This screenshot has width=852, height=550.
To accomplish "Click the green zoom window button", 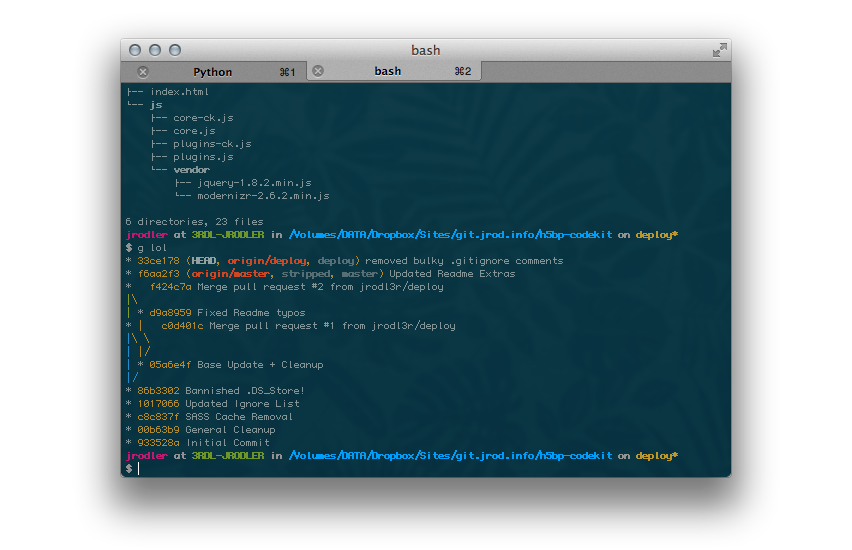I will tap(175, 50).
